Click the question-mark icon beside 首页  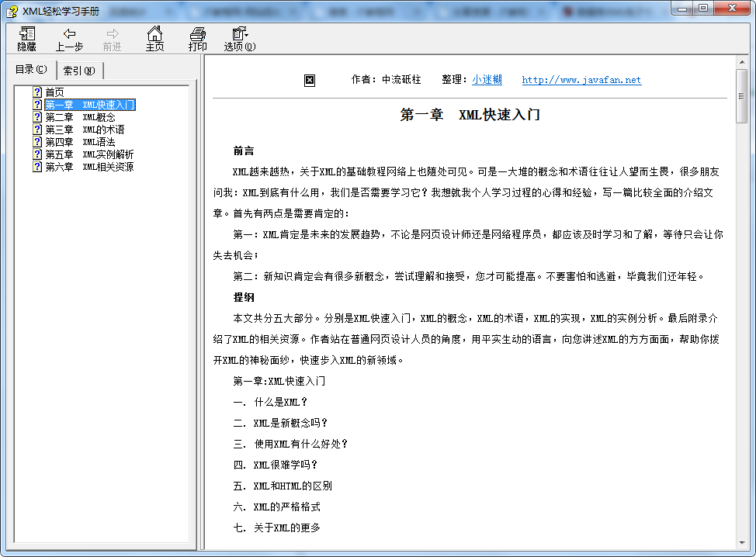37,92
